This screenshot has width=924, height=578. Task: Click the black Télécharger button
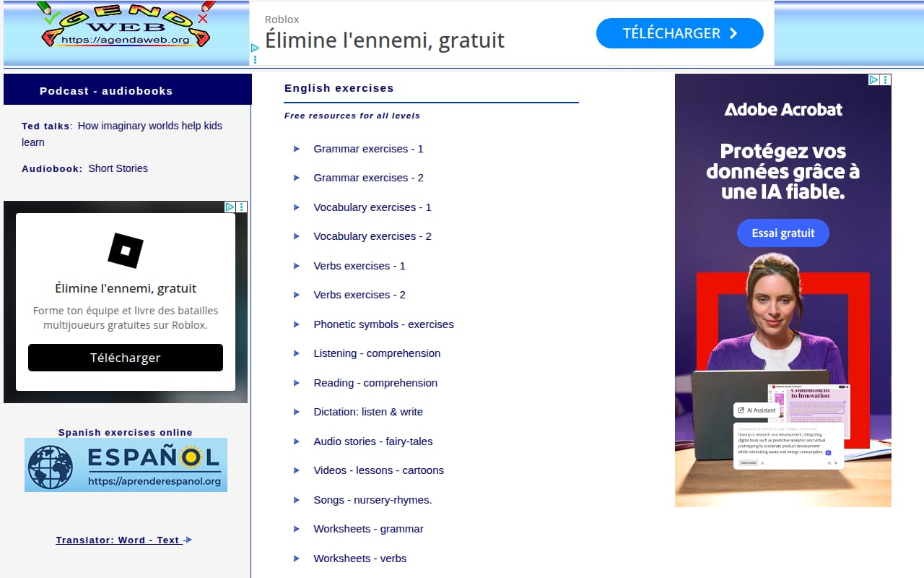[x=126, y=358]
